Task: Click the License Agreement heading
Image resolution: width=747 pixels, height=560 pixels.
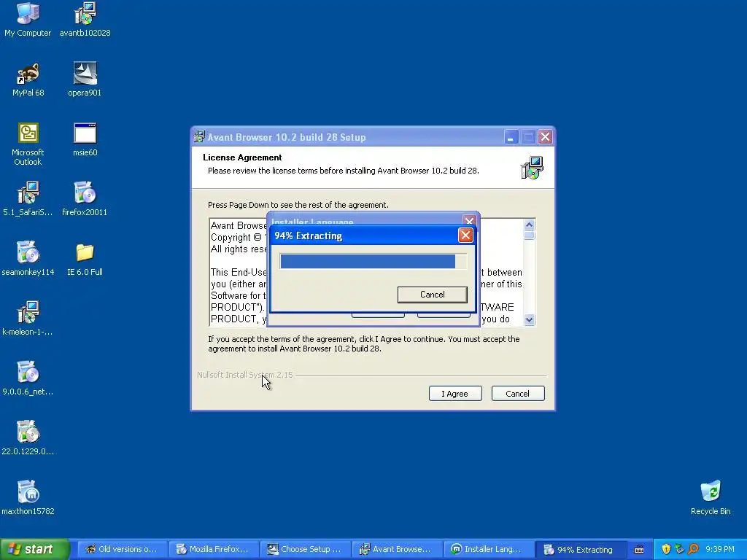Action: point(242,157)
